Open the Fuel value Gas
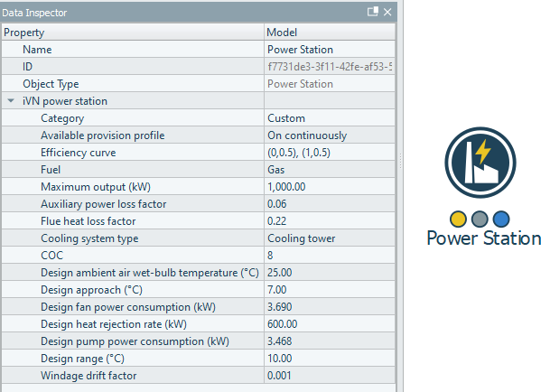The image size is (550, 392). pyautogui.click(x=330, y=170)
